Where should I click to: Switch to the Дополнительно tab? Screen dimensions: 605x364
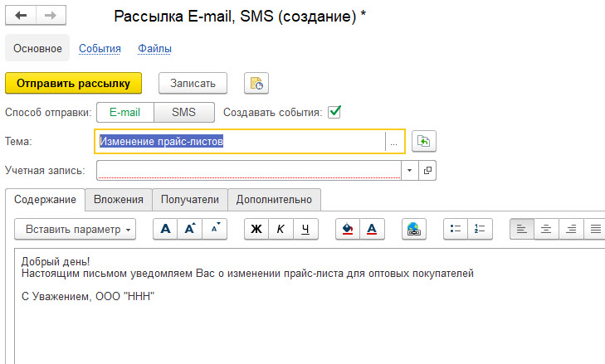(x=274, y=200)
